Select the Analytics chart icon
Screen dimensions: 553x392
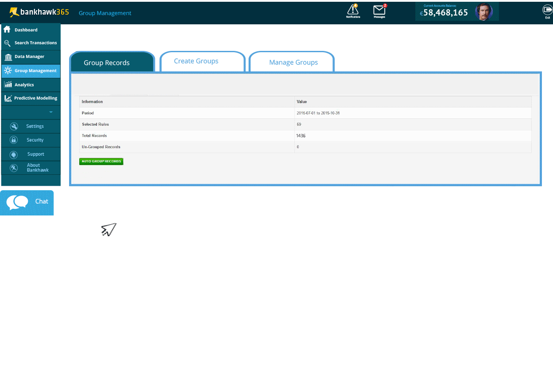[8, 85]
